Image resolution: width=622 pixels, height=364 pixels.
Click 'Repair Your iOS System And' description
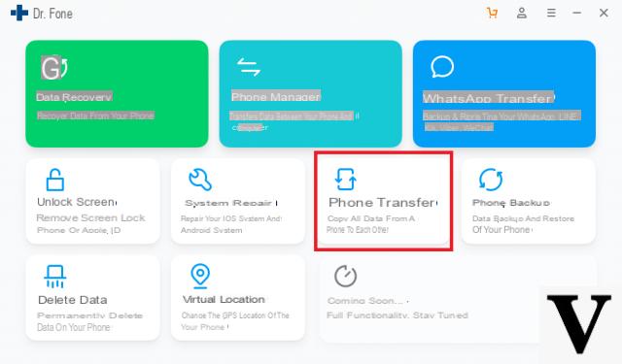point(231,218)
